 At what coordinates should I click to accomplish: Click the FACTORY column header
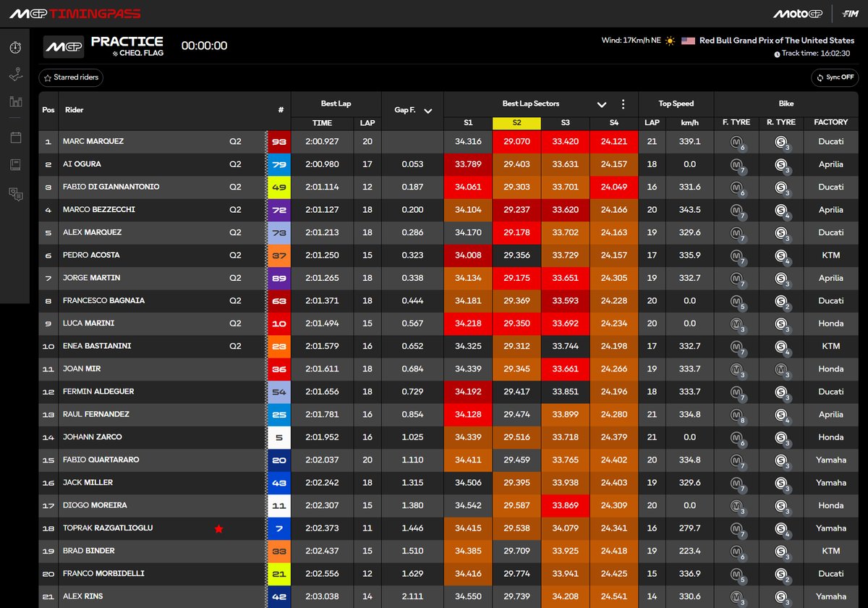830,123
